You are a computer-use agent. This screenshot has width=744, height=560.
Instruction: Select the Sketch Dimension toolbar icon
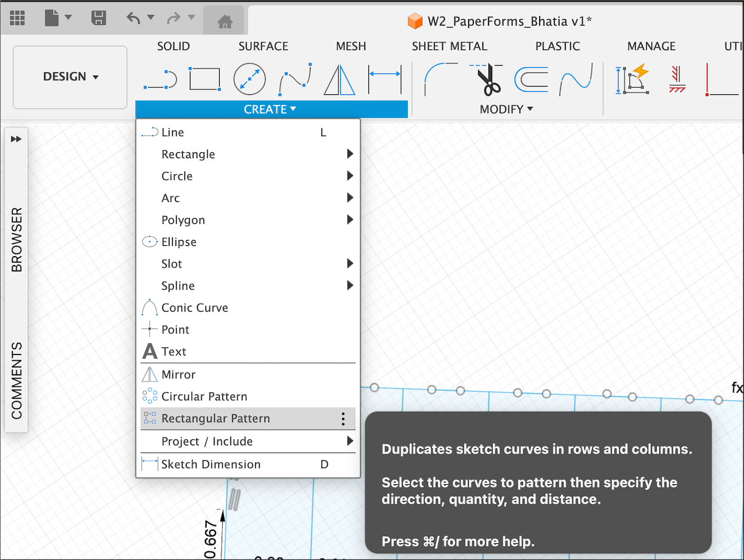(385, 79)
